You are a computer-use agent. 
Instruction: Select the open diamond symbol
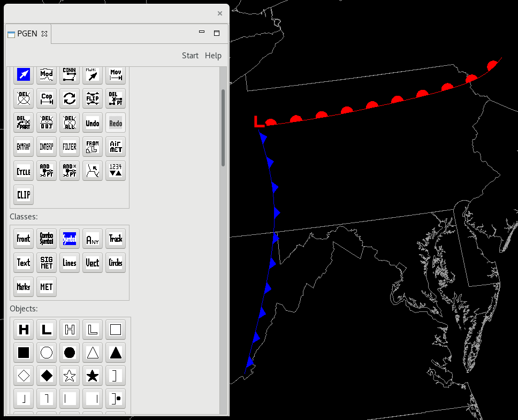click(x=24, y=376)
